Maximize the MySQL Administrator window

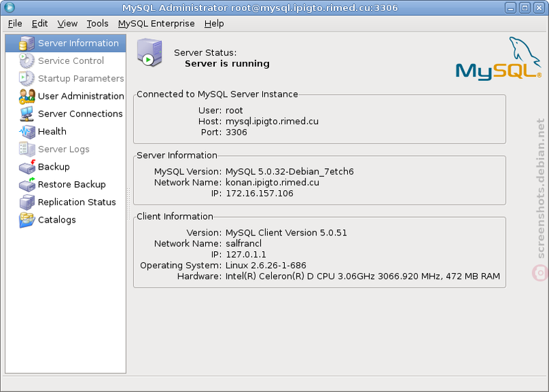coord(525,8)
